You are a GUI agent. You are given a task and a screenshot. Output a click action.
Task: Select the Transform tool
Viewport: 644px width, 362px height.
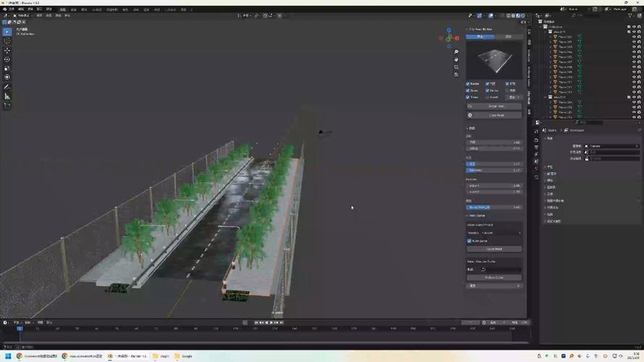7,77
